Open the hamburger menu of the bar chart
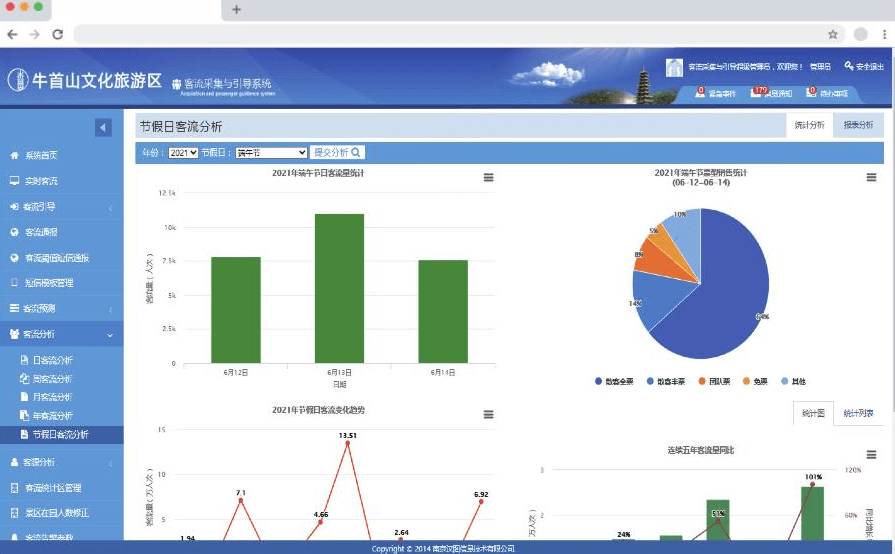The height and width of the screenshot is (554, 895). point(488,177)
